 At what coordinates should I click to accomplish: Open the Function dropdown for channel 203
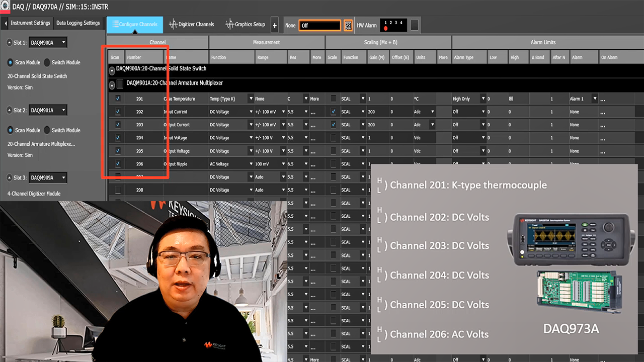(250, 125)
